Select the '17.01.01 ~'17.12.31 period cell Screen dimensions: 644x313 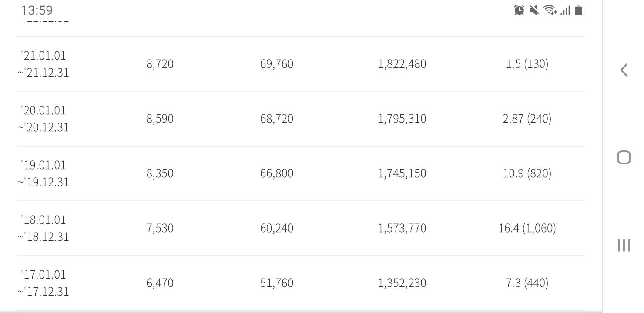click(x=43, y=283)
